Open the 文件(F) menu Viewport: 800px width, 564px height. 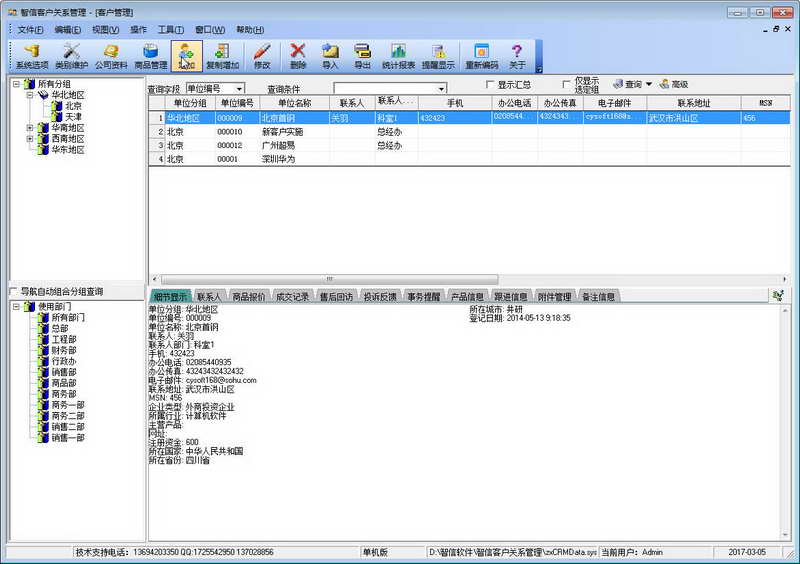tap(30, 30)
